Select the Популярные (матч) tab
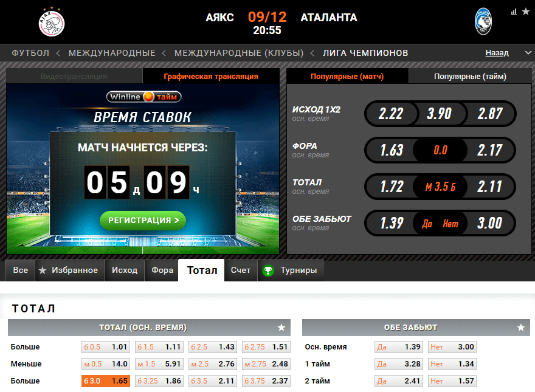Viewport: 535px width, 392px height. (347, 76)
